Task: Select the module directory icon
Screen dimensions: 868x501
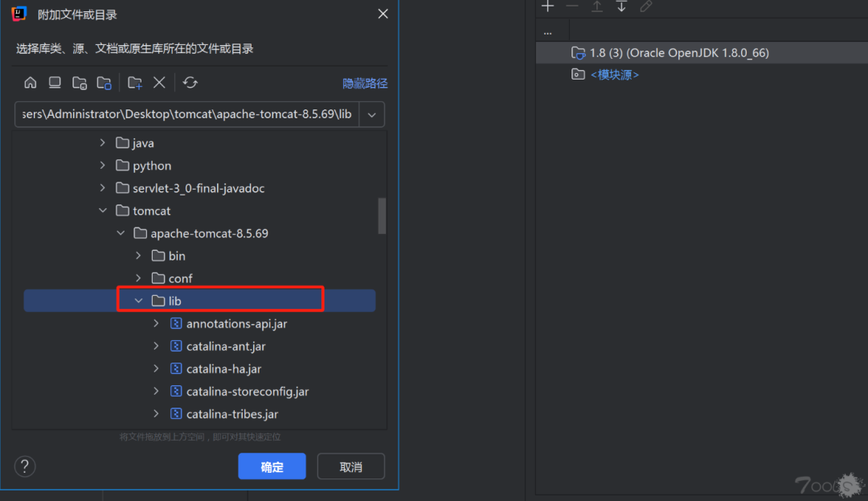Action: click(104, 83)
